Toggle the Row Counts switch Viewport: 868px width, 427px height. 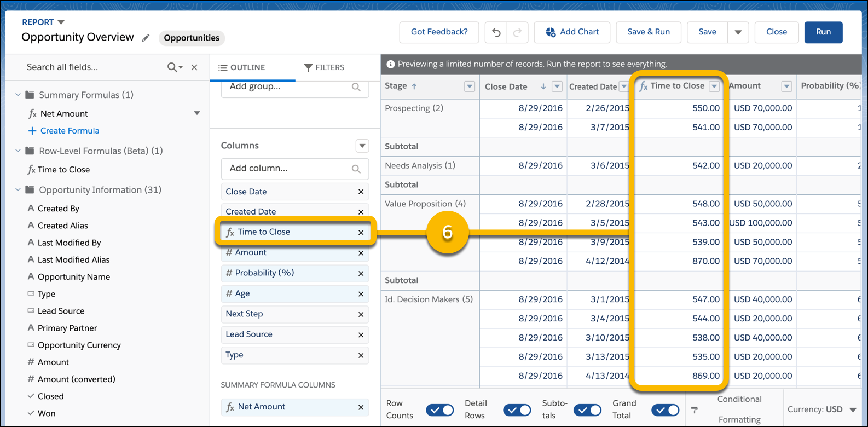(x=440, y=410)
